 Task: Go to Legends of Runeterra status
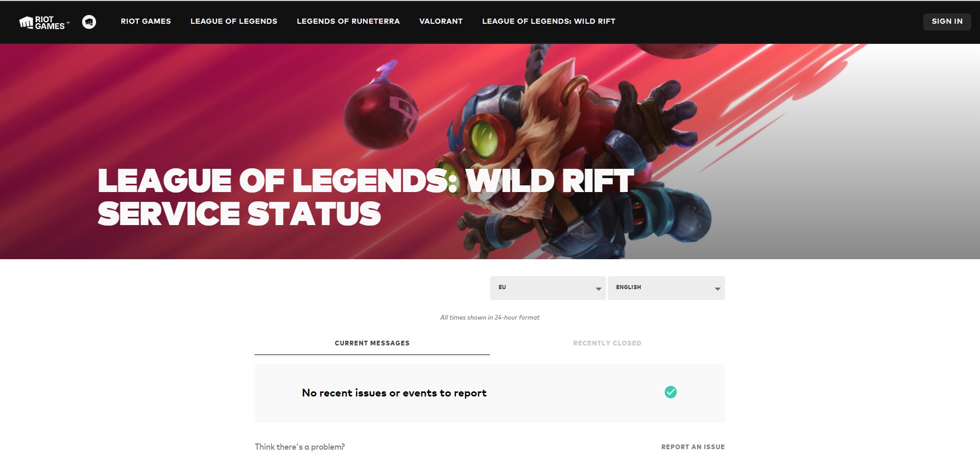[348, 21]
